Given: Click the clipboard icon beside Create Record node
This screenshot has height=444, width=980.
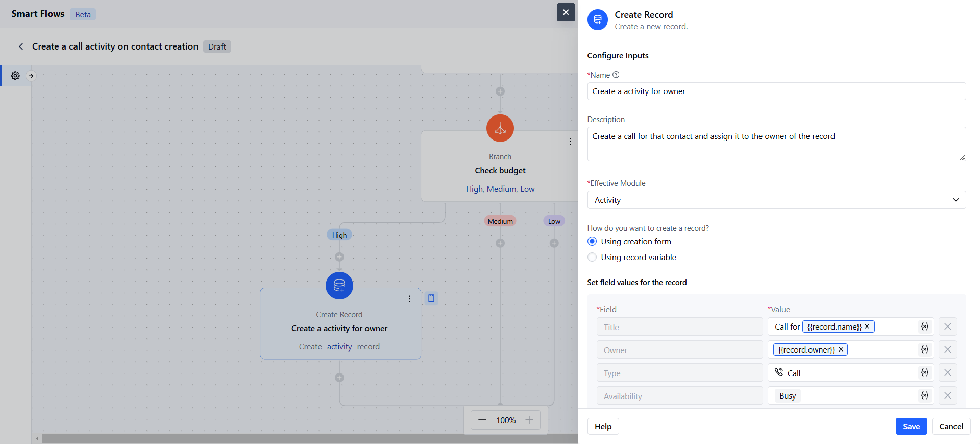Looking at the screenshot, I should (431, 298).
